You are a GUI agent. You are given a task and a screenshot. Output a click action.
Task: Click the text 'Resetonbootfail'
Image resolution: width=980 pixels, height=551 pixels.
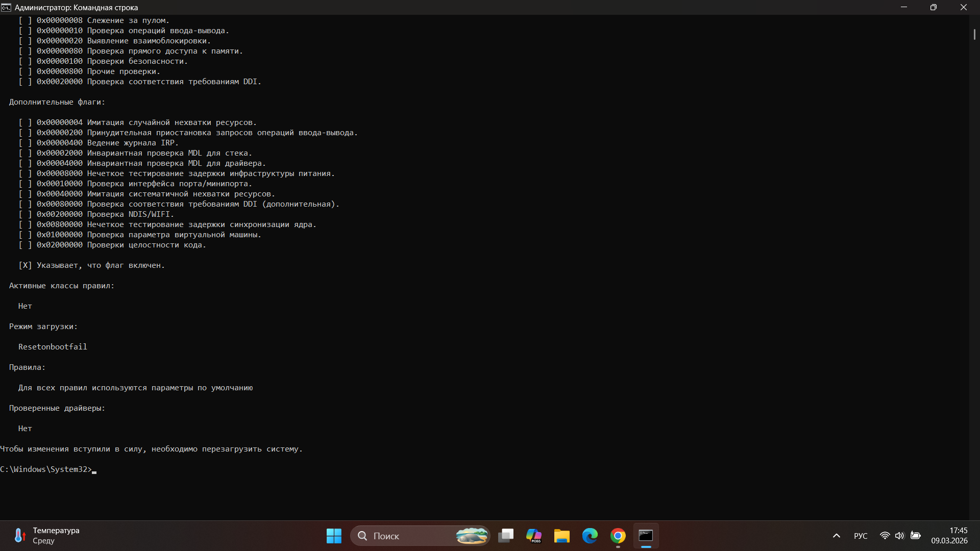click(53, 347)
